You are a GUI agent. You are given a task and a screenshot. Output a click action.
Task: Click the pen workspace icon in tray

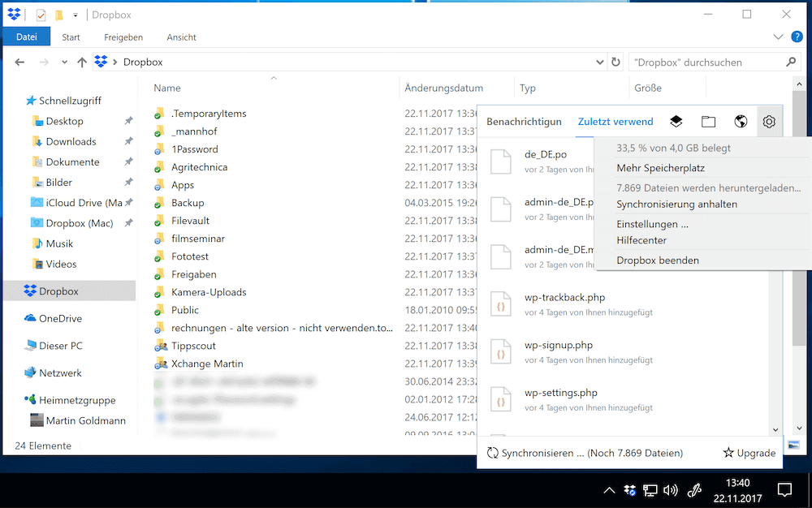tap(694, 490)
